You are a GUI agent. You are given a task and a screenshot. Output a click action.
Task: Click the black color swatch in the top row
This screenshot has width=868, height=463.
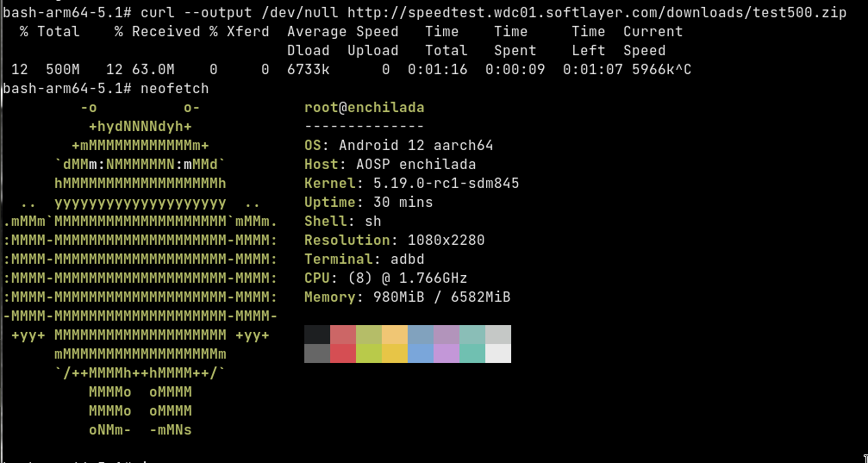point(317,335)
